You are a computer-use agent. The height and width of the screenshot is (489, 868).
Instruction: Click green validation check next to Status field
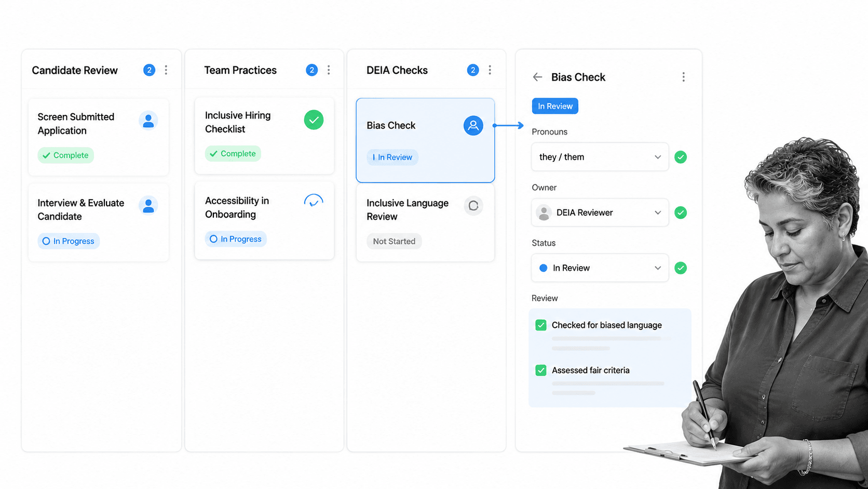(680, 268)
